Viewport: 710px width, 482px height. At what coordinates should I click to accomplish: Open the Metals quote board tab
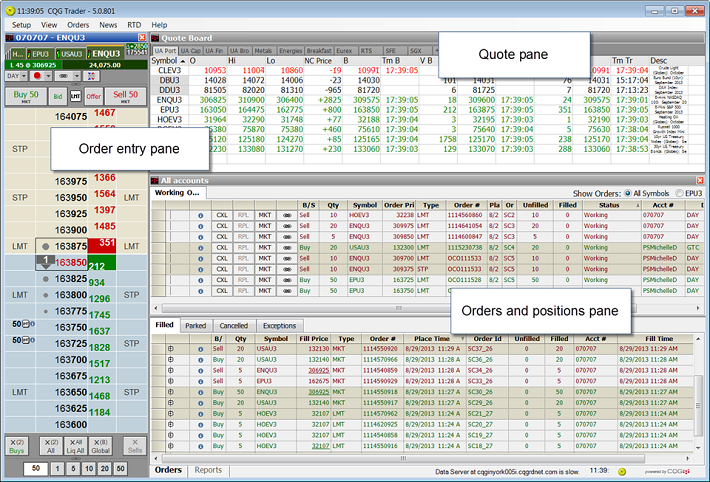tap(263, 51)
